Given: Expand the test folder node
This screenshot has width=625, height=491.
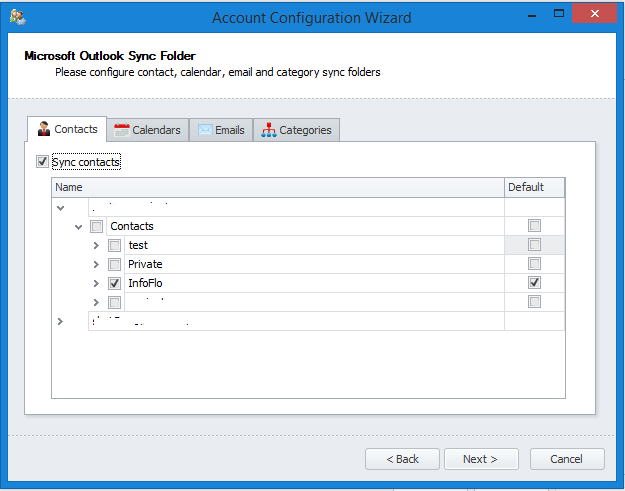Looking at the screenshot, I should pos(96,245).
